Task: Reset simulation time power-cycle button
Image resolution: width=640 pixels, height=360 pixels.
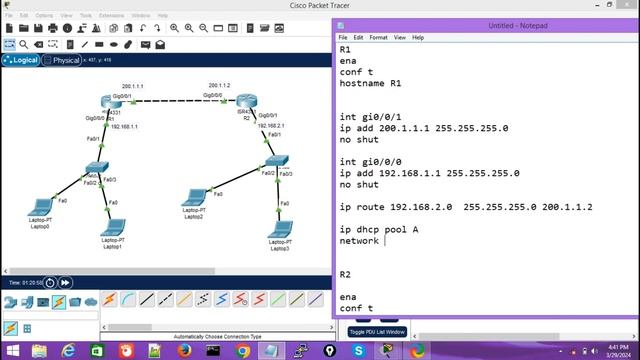Action: [50, 282]
